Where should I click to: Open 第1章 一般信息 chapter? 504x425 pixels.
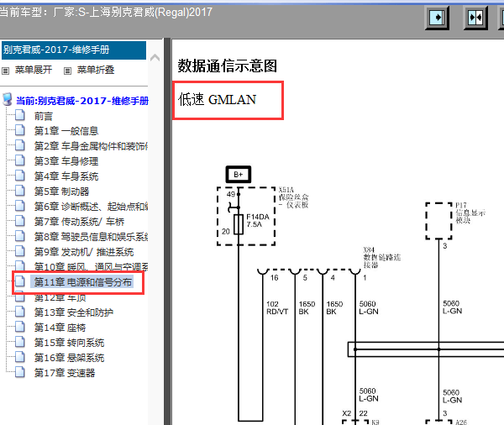pyautogui.click(x=66, y=131)
